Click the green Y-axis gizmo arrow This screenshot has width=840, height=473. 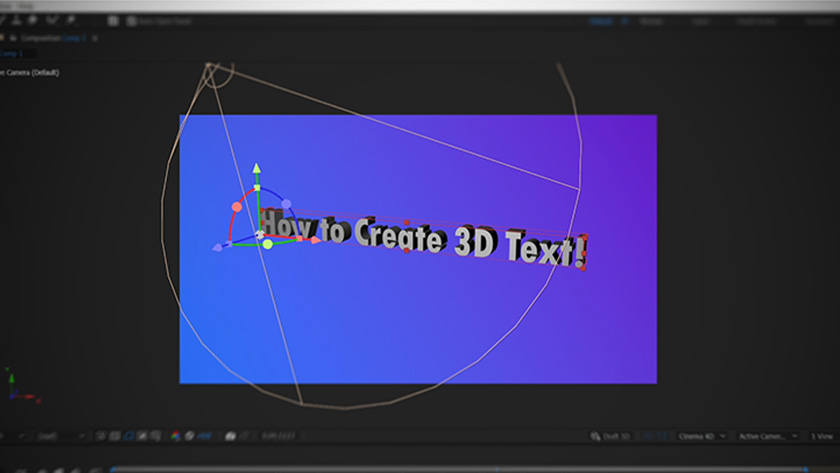[257, 169]
